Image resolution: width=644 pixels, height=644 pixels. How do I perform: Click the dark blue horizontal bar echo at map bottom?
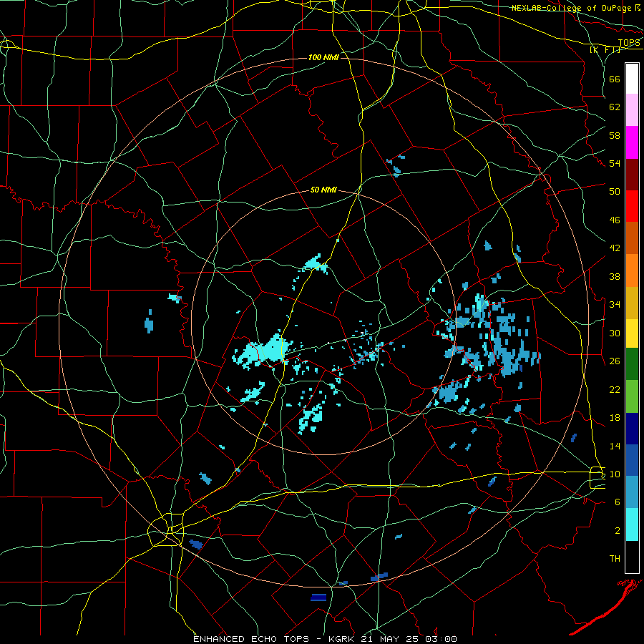click(x=318, y=597)
